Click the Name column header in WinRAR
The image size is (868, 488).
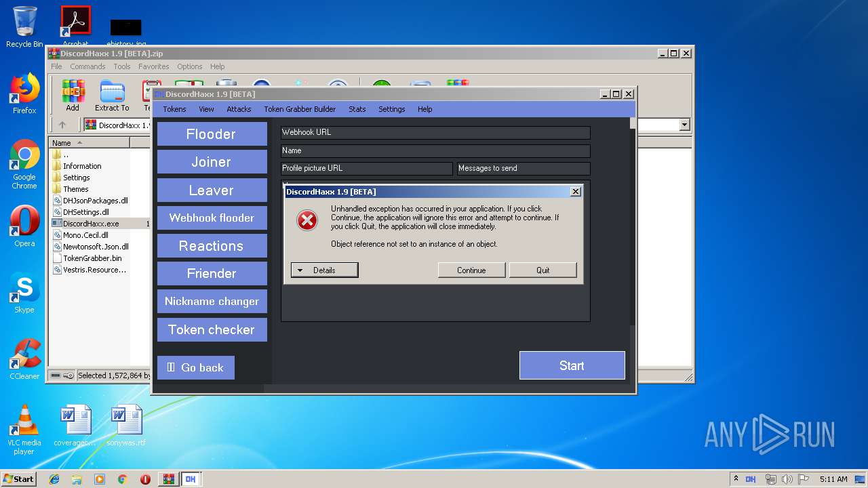pos(89,142)
